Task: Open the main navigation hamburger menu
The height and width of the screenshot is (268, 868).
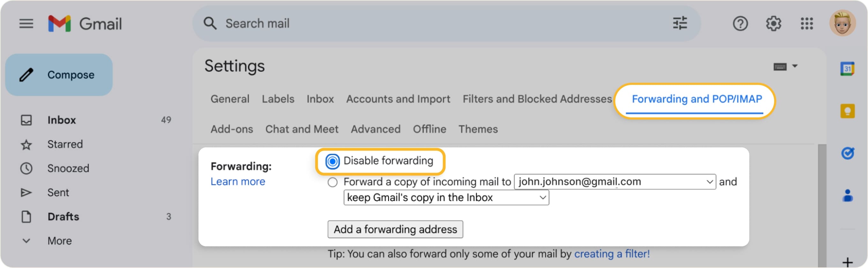Action: [x=26, y=24]
